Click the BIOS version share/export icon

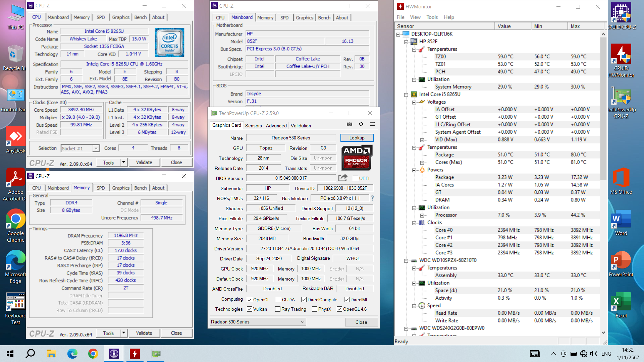343,178
